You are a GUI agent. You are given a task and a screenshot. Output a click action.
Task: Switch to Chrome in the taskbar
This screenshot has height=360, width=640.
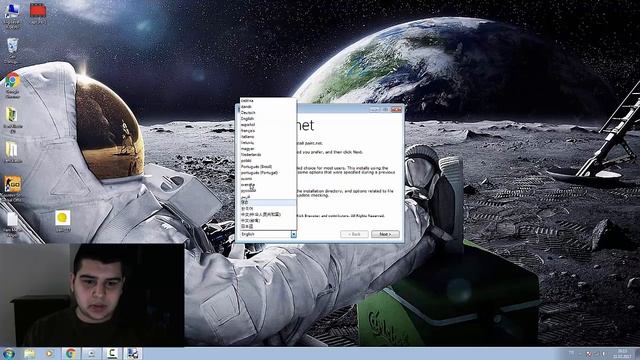71,353
